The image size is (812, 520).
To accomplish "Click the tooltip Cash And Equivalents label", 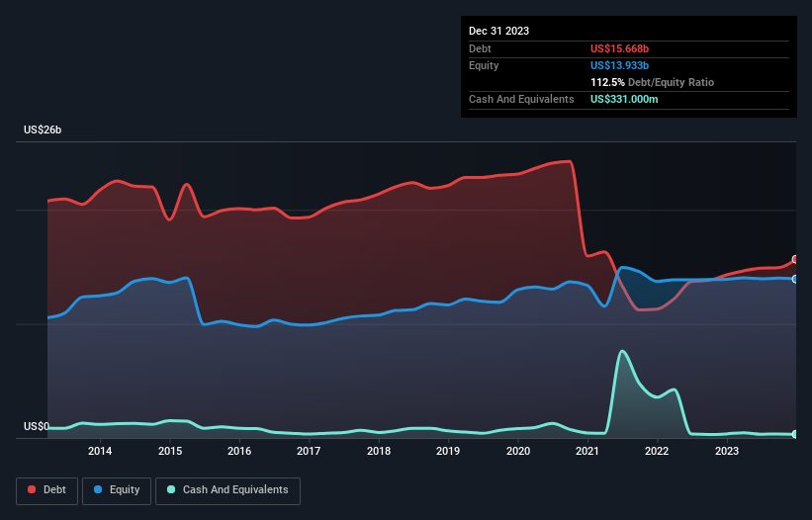I will (x=521, y=99).
